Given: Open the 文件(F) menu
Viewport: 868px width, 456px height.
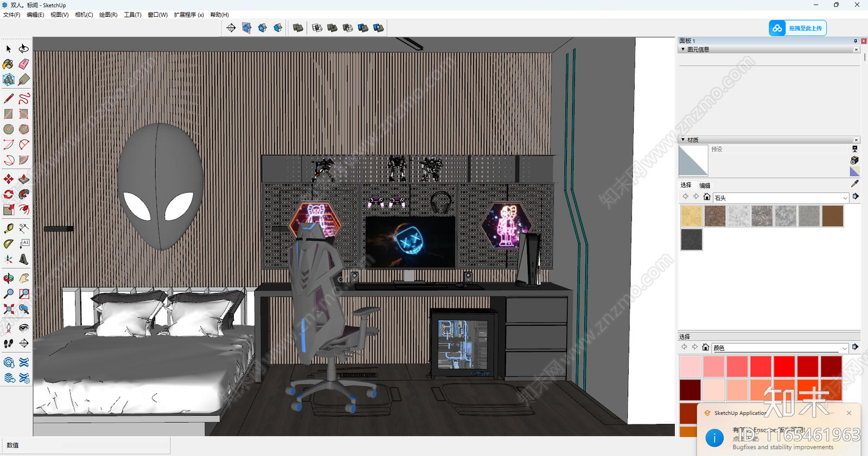Looking at the screenshot, I should tap(11, 15).
